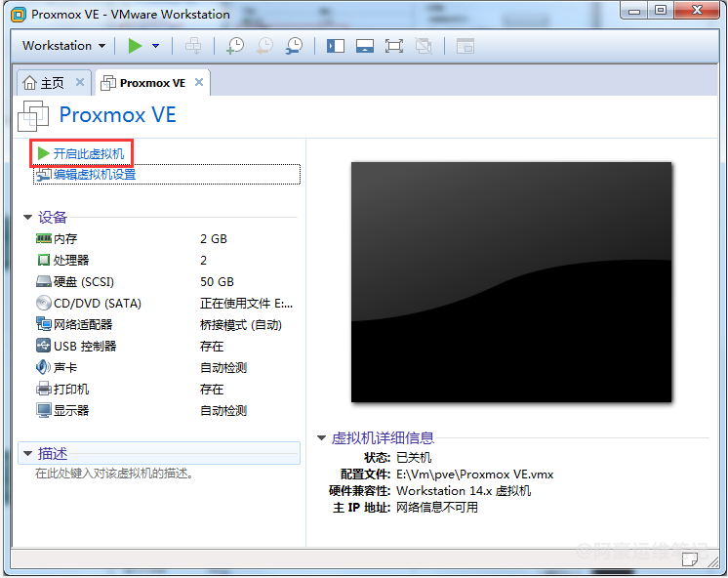The width and height of the screenshot is (728, 578).
Task: Click the processor chip icon
Action: [44, 260]
